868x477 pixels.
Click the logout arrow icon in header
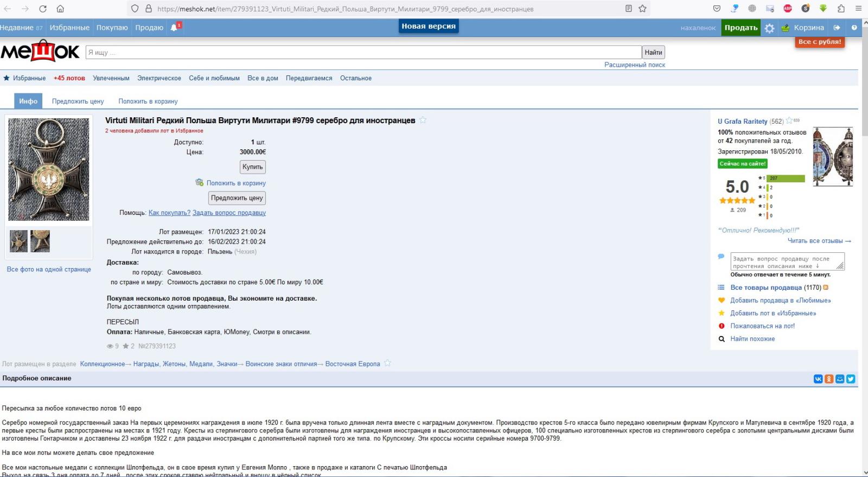pyautogui.click(x=837, y=28)
